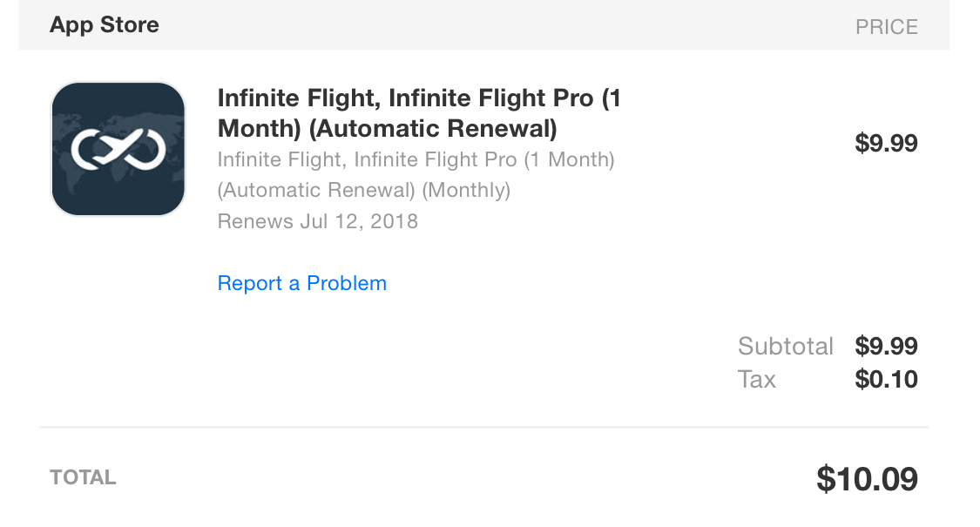Open the Report a Problem link

pyautogui.click(x=301, y=283)
